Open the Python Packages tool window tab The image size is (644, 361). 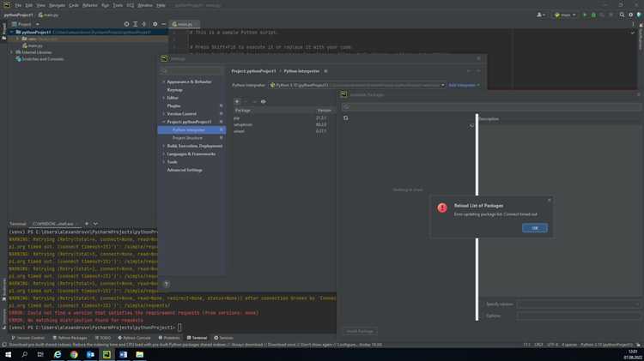click(x=70, y=338)
